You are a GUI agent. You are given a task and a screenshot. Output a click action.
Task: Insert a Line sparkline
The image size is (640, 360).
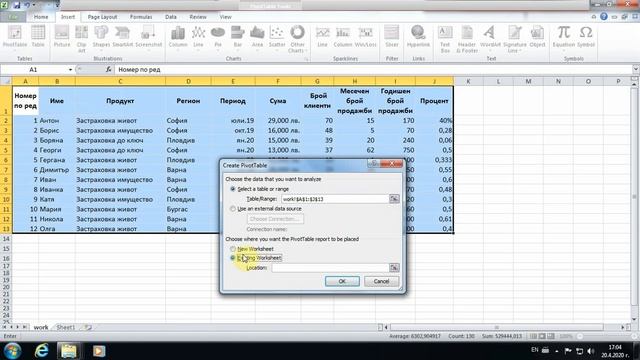tap(322, 37)
